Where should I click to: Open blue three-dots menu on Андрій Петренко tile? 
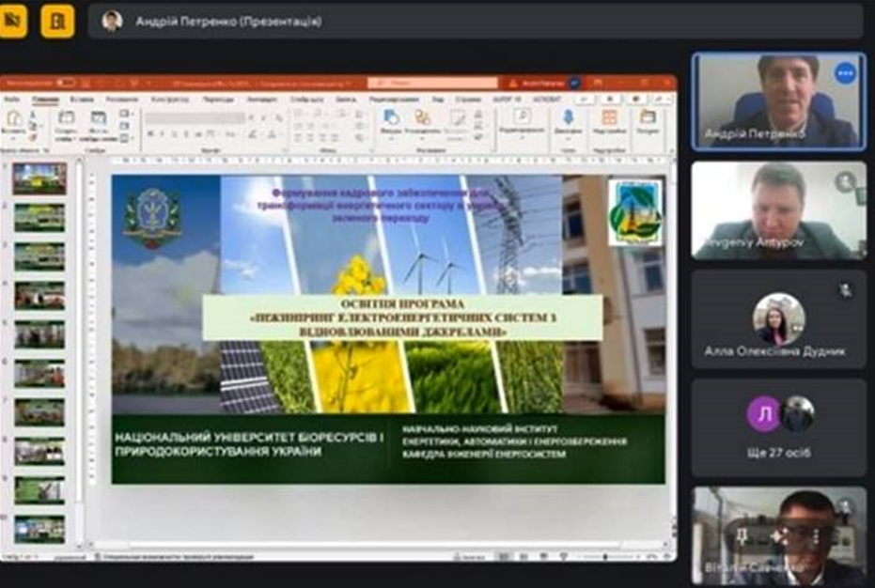(846, 73)
